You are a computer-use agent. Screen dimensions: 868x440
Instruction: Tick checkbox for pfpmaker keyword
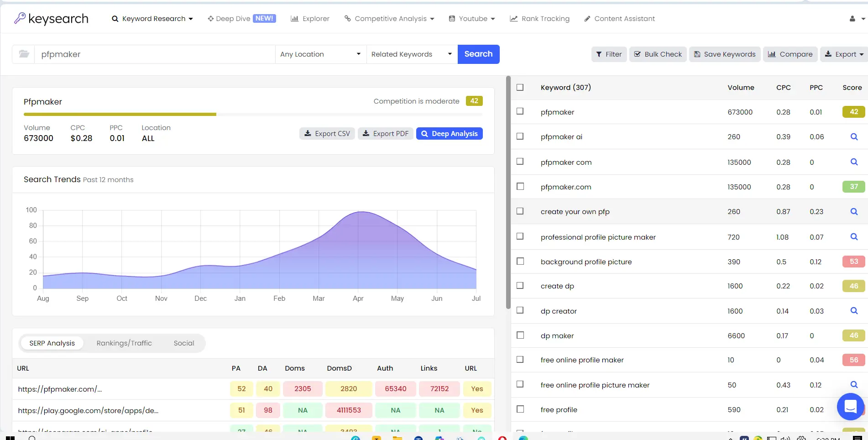[520, 111]
